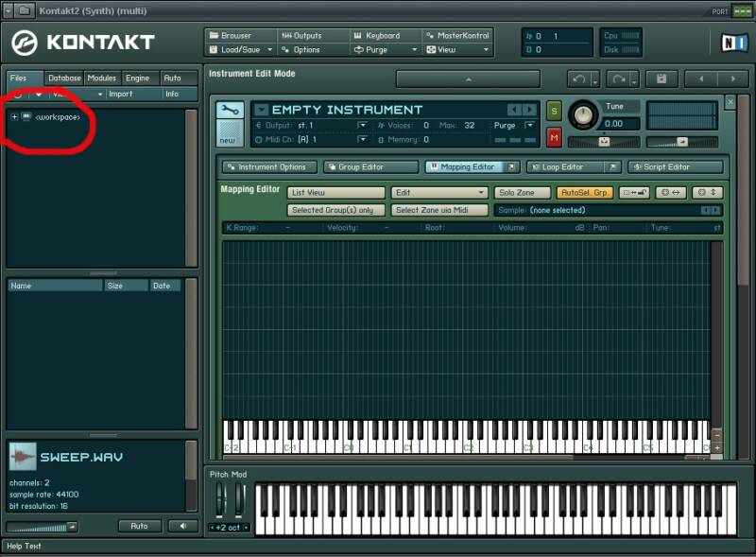Select next sample with Sample field right arrow
Viewport: 756px width, 557px height.
coord(715,210)
